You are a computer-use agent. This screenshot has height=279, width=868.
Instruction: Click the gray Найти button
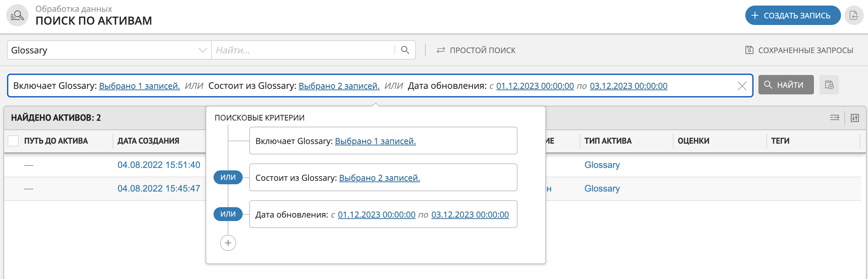tap(786, 85)
